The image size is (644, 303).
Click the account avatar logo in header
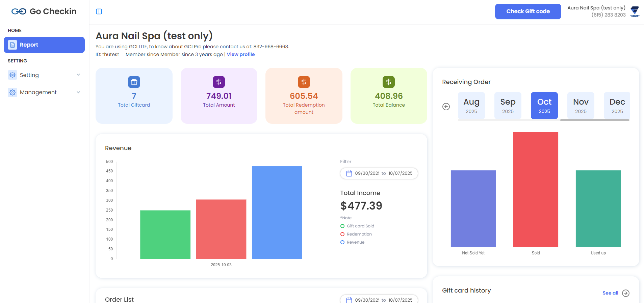pos(635,11)
